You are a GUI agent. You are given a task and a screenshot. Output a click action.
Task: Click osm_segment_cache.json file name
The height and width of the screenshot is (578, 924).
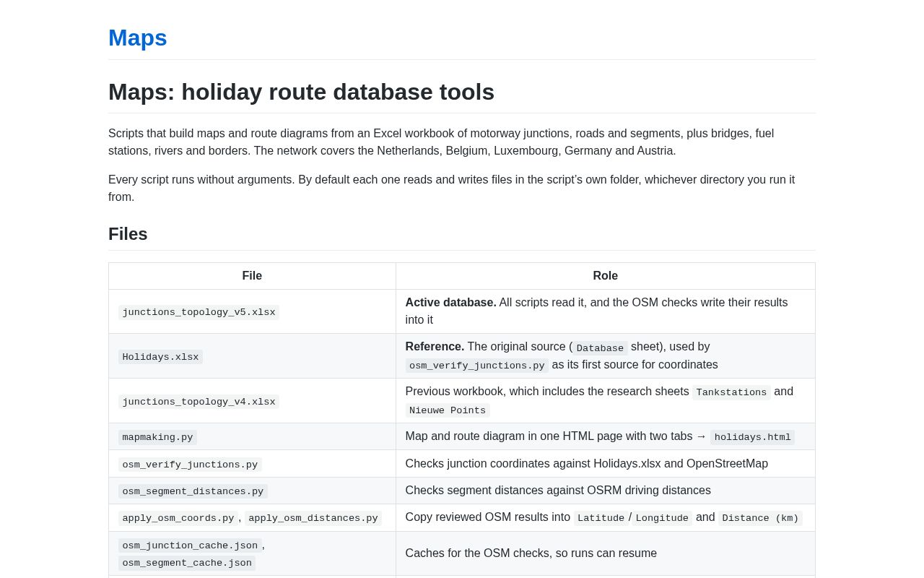187,563
